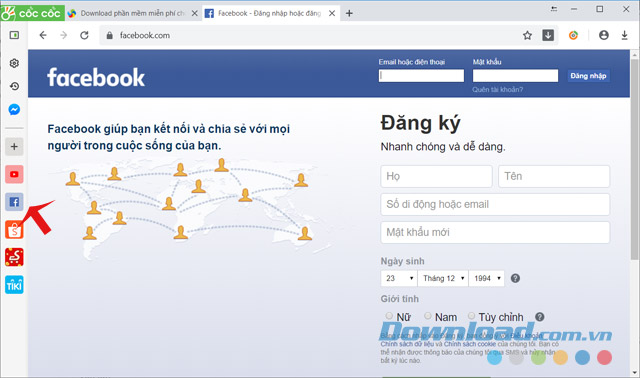Open the birth day dropdown showing 23

point(399,278)
